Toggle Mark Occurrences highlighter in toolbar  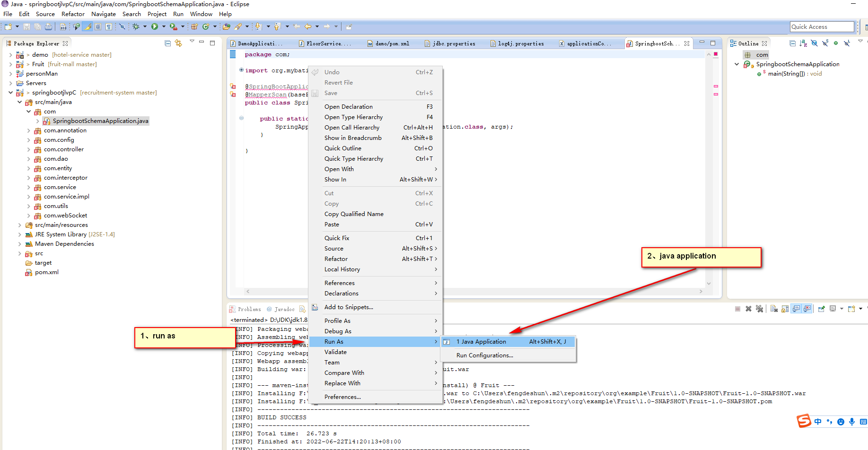(x=88, y=26)
